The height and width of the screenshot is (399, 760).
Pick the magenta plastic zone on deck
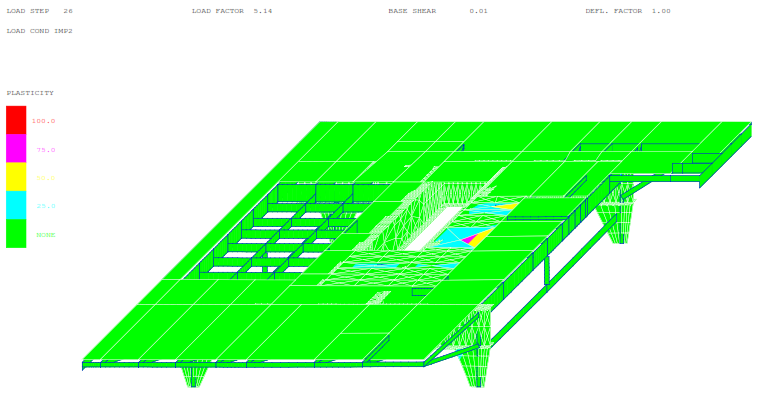(467, 239)
